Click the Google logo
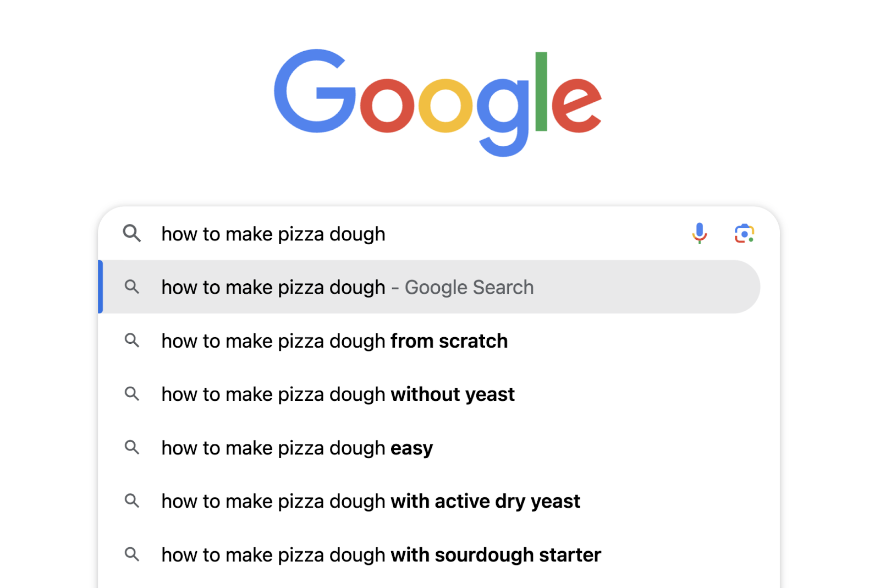The image size is (880, 588). (438, 102)
